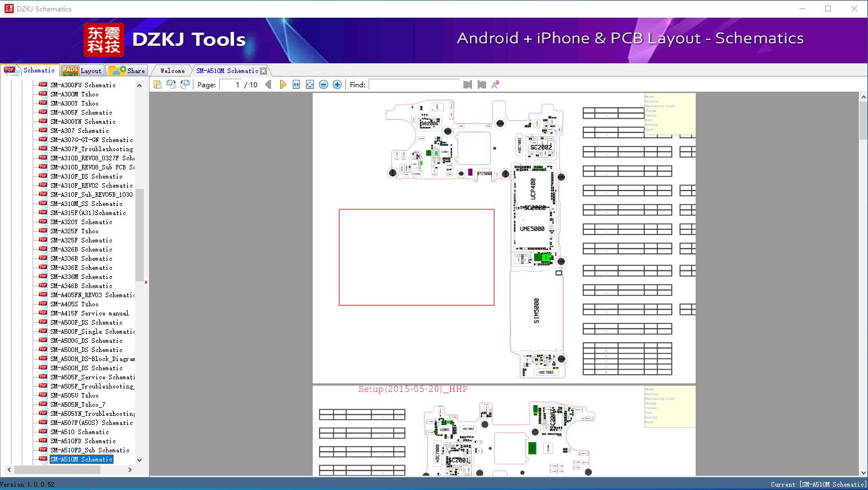Find the previous search match
The width and height of the screenshot is (868, 490).
tap(468, 84)
